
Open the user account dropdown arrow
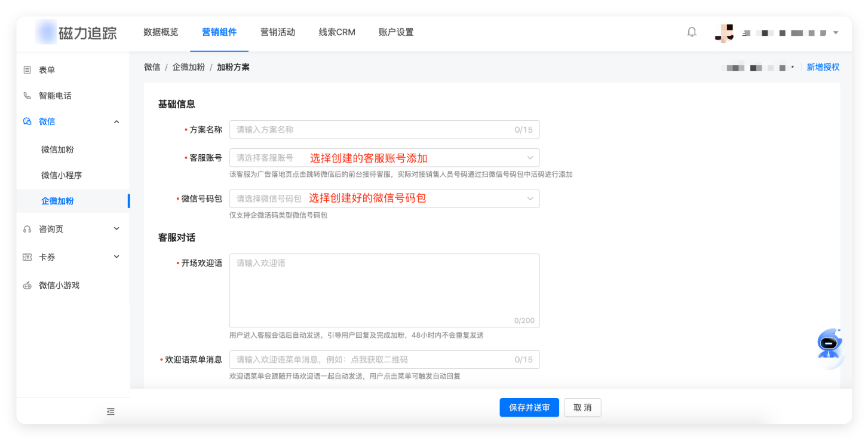pyautogui.click(x=836, y=32)
